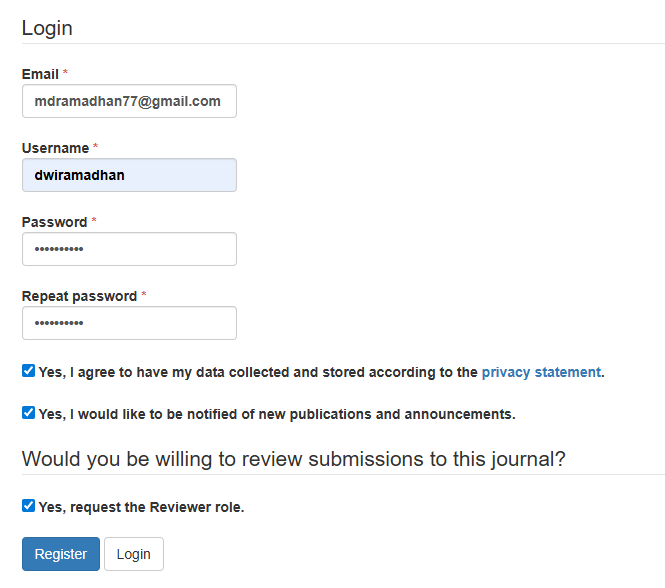This screenshot has height=588, width=665.
Task: Click the Email input field
Action: click(x=129, y=101)
